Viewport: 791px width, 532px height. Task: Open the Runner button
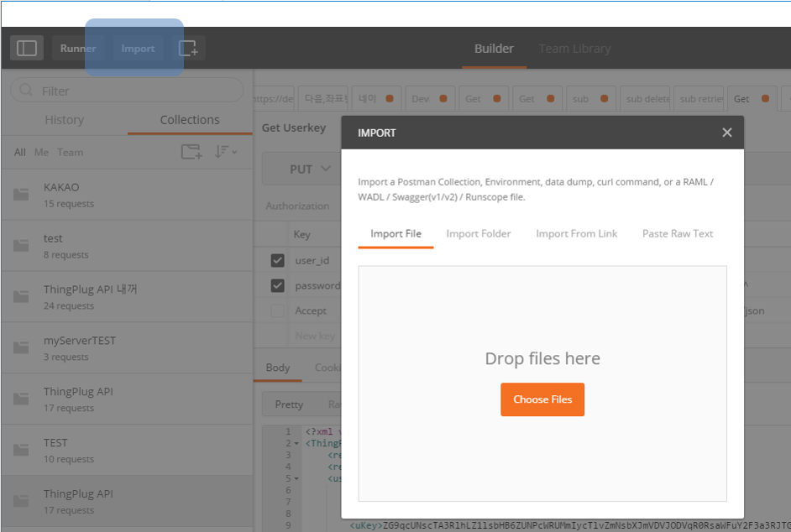tap(78, 49)
